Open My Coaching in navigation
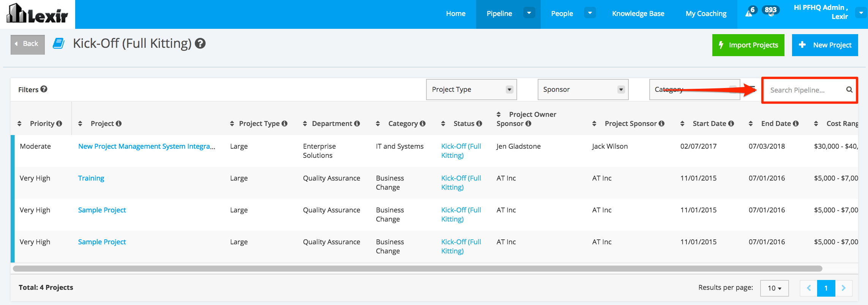 tap(706, 14)
